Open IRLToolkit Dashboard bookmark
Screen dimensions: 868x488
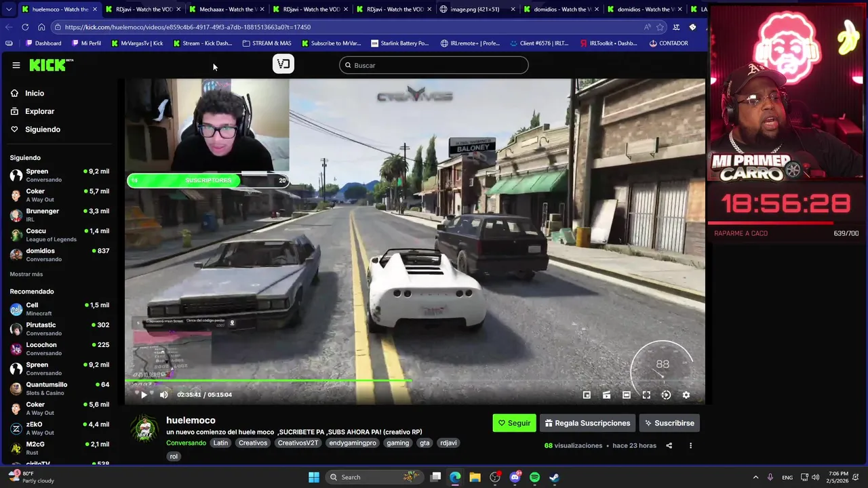(x=608, y=43)
